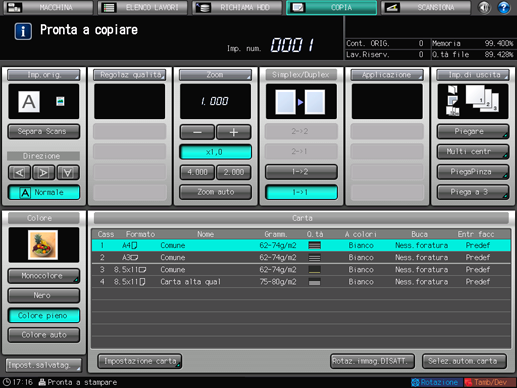Decrease zoom with the minus button

(197, 132)
